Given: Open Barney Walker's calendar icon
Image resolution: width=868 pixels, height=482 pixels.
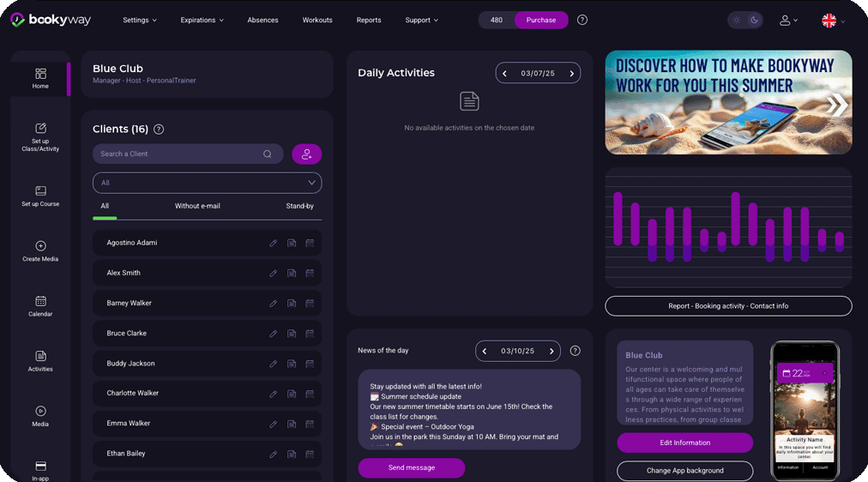Looking at the screenshot, I should click(x=310, y=304).
